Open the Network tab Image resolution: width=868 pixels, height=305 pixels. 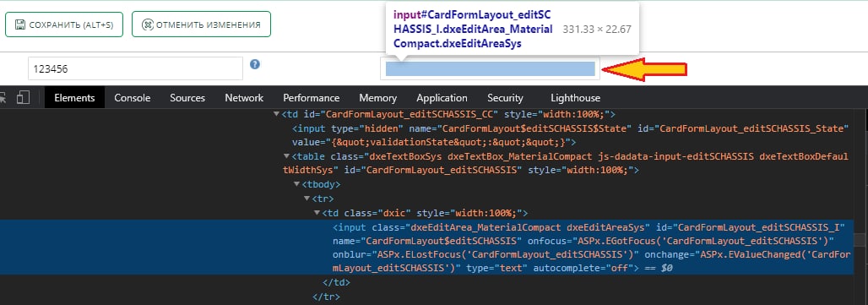(244, 98)
